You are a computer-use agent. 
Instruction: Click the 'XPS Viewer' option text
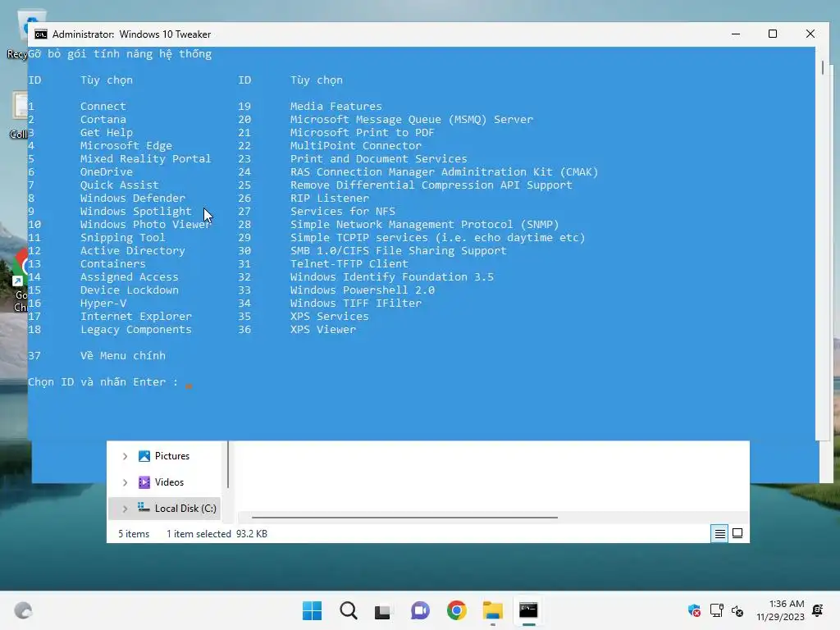pos(323,330)
